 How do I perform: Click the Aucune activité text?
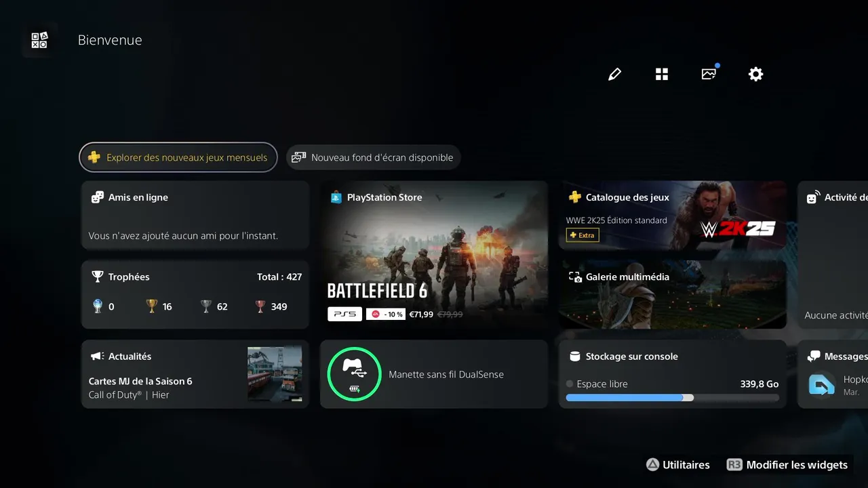pyautogui.click(x=836, y=315)
